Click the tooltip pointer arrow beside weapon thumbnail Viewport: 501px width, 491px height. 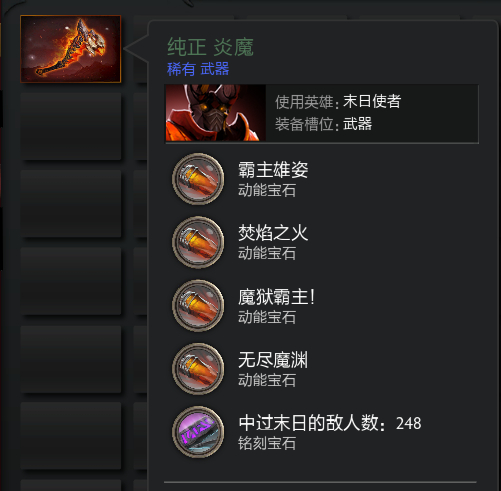135,49
